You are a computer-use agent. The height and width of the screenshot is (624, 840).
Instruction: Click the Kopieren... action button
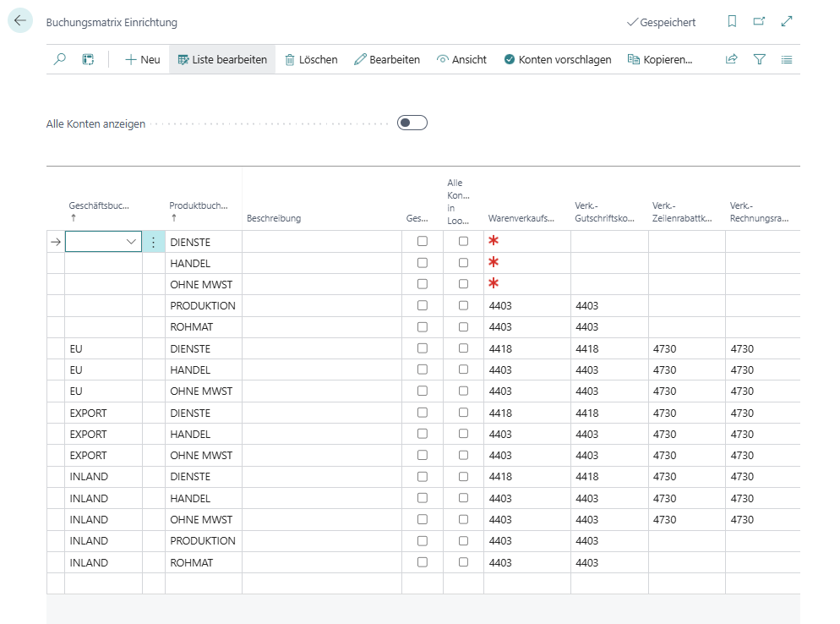point(659,59)
